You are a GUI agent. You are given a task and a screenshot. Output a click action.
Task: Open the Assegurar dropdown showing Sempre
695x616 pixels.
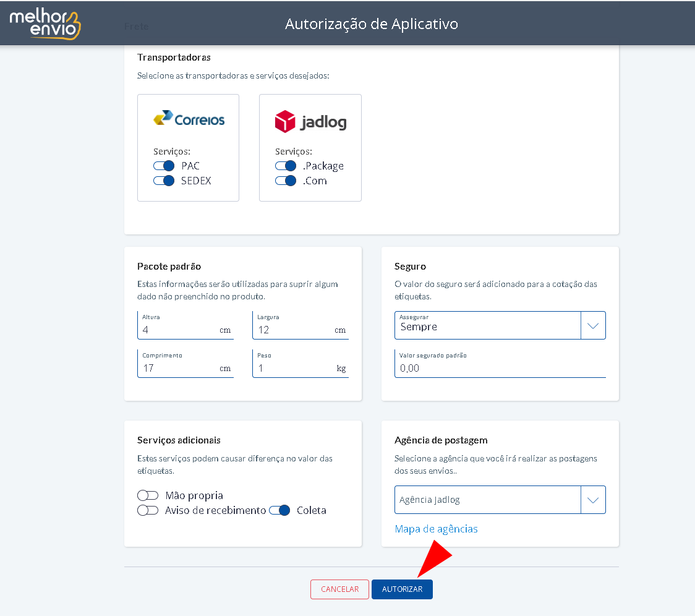click(500, 325)
